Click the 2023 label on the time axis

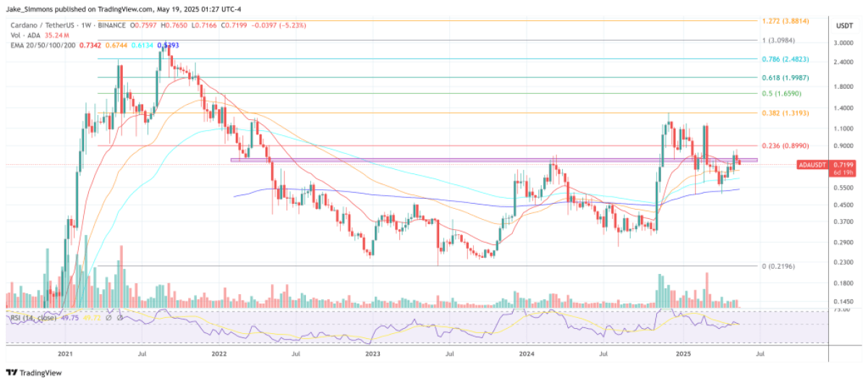[373, 354]
